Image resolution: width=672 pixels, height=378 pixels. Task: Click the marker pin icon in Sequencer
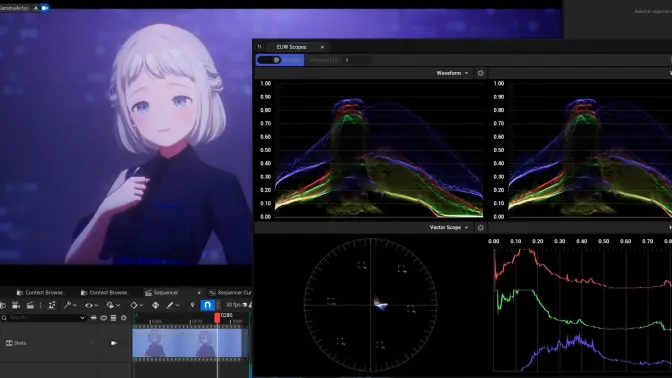click(192, 305)
